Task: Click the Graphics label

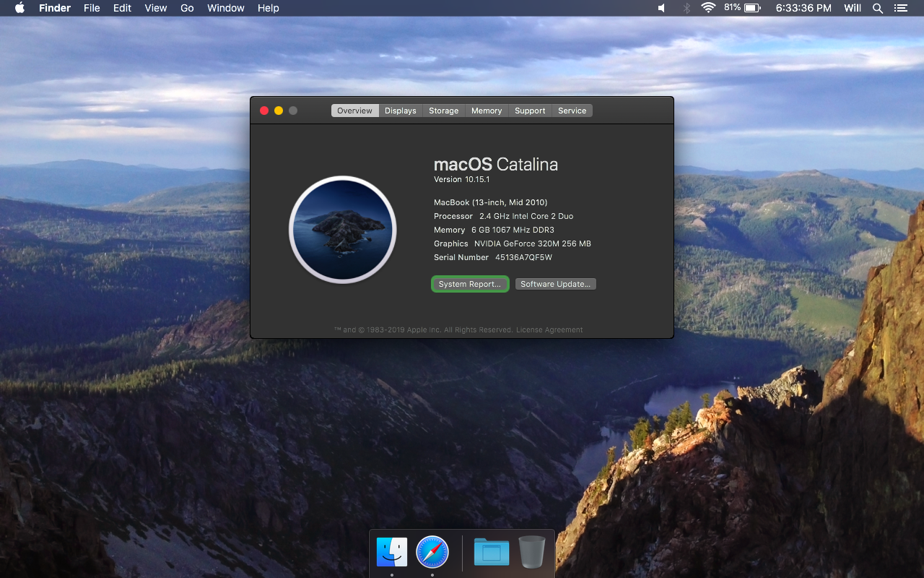Action: [x=451, y=243]
